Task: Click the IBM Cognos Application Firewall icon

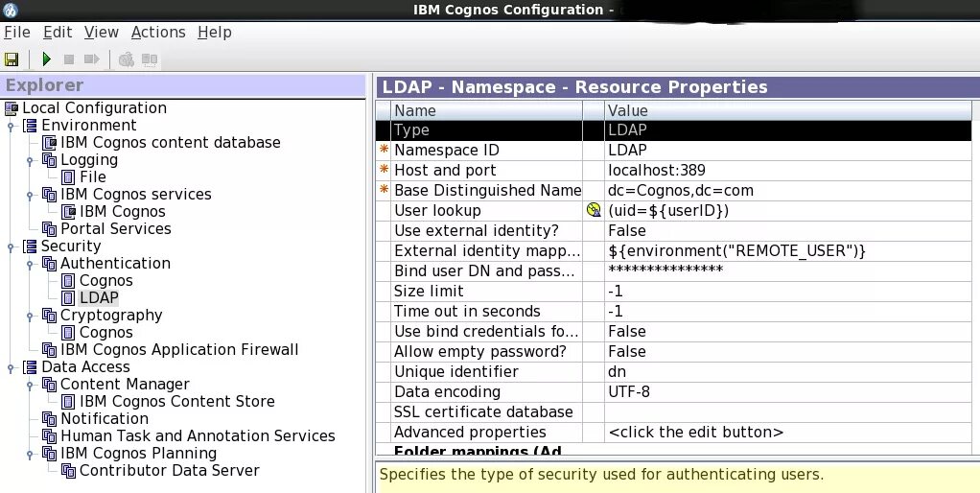Action: [x=49, y=350]
